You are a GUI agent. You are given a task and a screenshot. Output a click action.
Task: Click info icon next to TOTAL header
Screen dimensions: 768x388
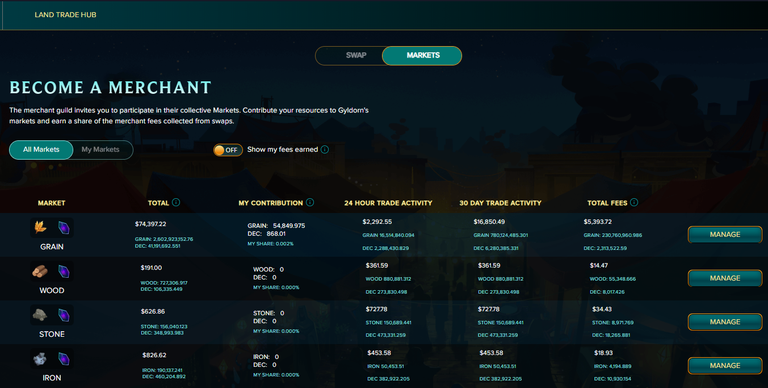[176, 202]
